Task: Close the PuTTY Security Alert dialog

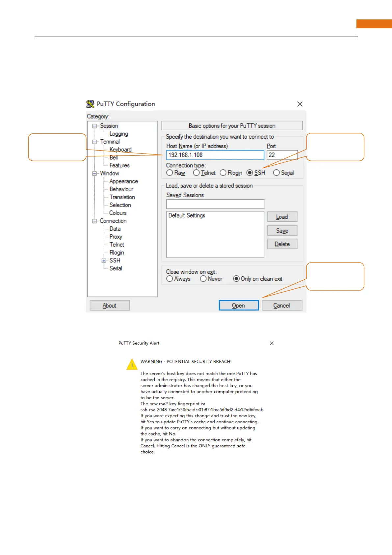Action: (x=272, y=343)
